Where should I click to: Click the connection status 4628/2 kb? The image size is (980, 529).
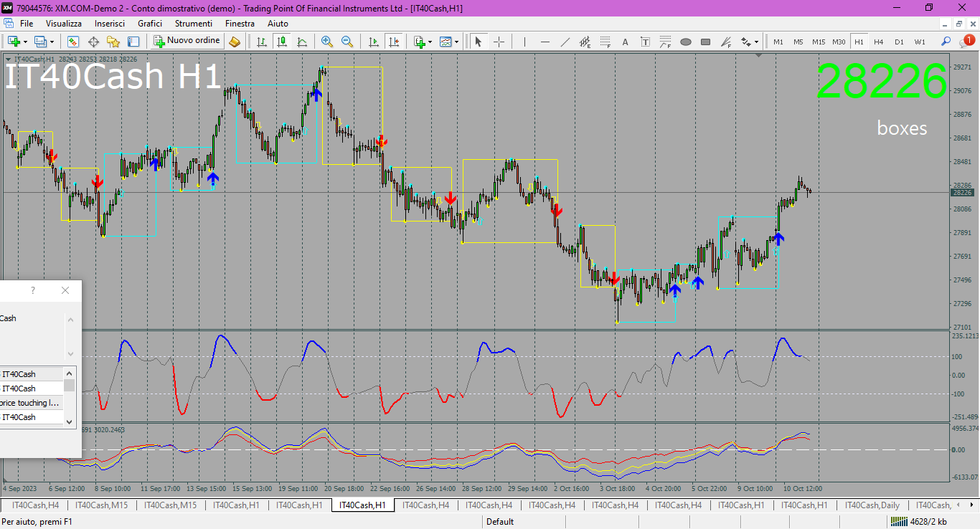pyautogui.click(x=920, y=522)
